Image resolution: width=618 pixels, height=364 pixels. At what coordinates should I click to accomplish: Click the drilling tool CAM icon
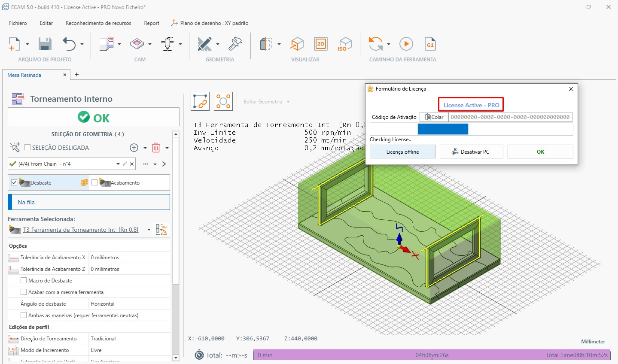tap(167, 44)
